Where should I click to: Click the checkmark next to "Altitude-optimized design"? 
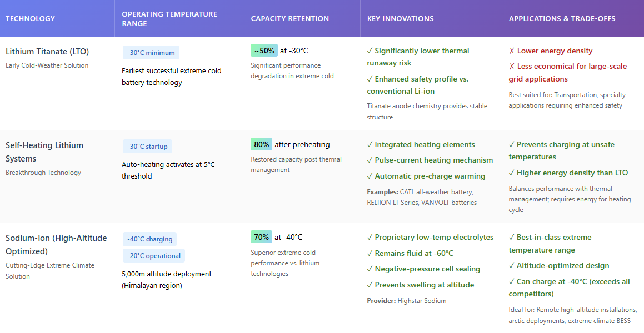[512, 266]
